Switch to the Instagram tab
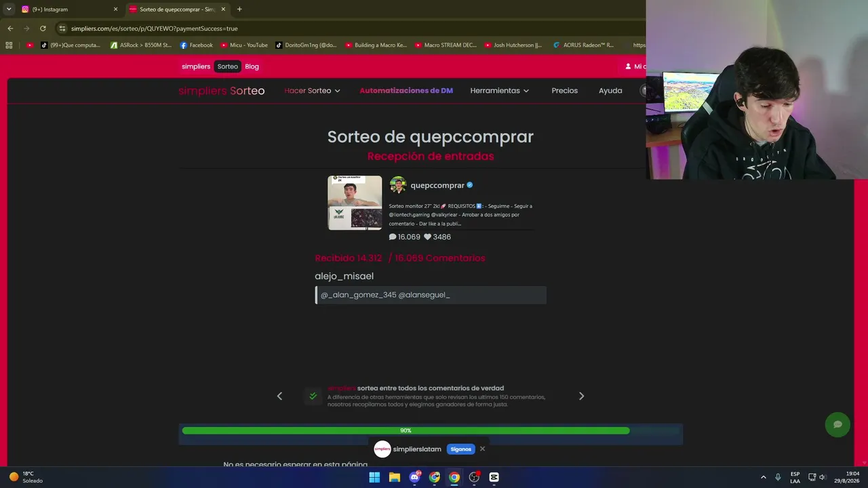 (69, 9)
